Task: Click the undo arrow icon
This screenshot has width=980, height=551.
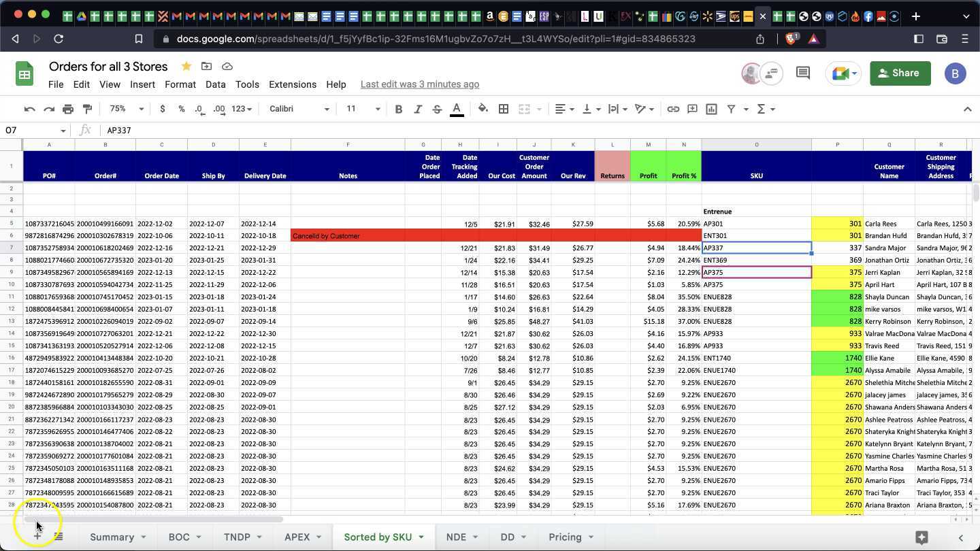Action: [x=29, y=109]
